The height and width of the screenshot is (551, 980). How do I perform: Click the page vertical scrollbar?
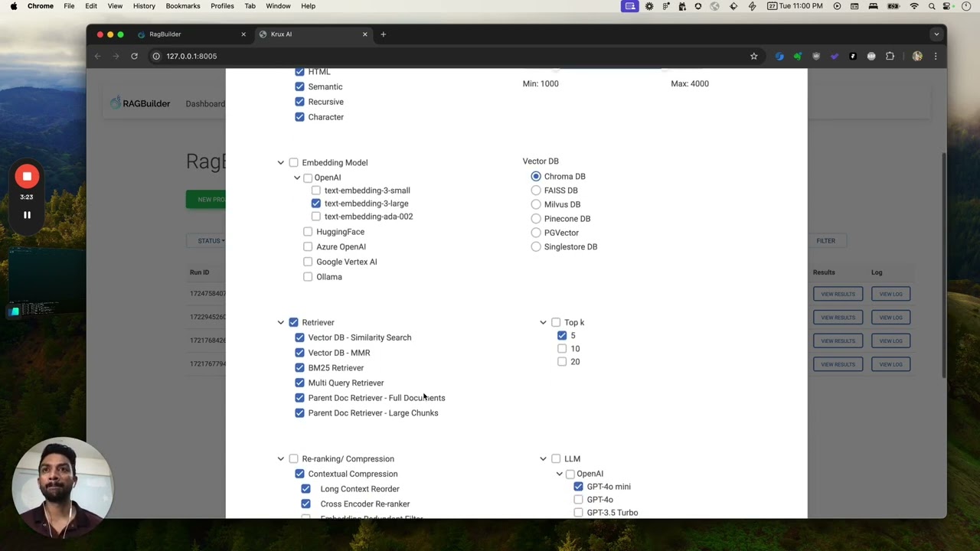(944, 264)
